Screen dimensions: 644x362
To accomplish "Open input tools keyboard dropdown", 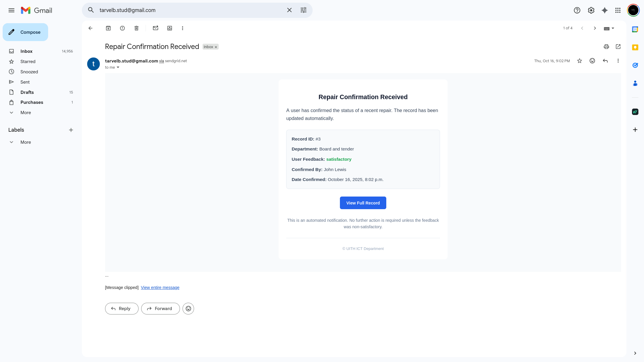I will click(613, 28).
